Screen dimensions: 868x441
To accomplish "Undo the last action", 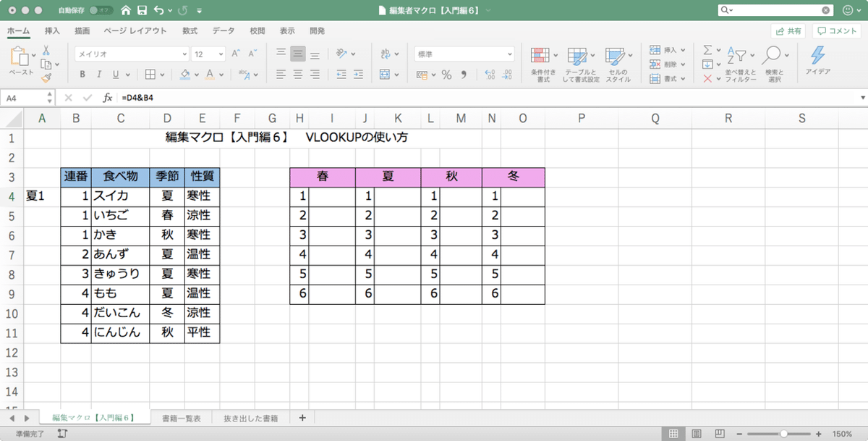I will pos(158,11).
